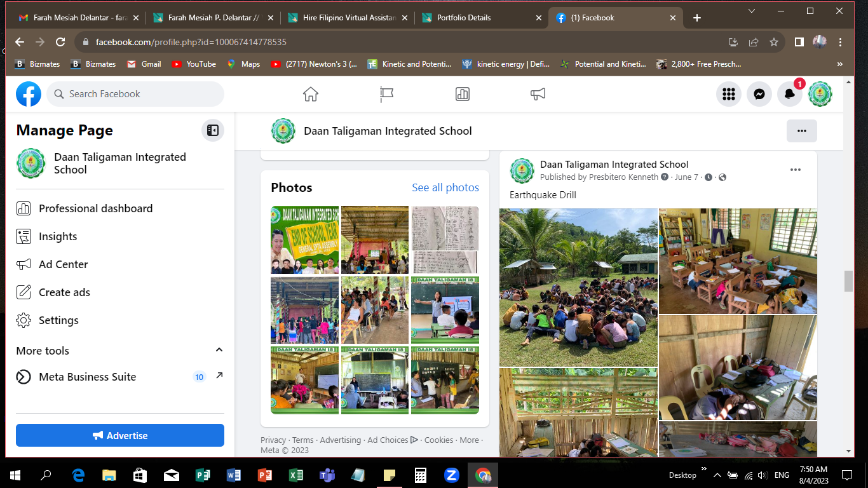Screen dimensions: 868x488
Task: Bookmark this page with the star icon
Action: pyautogui.click(x=774, y=42)
